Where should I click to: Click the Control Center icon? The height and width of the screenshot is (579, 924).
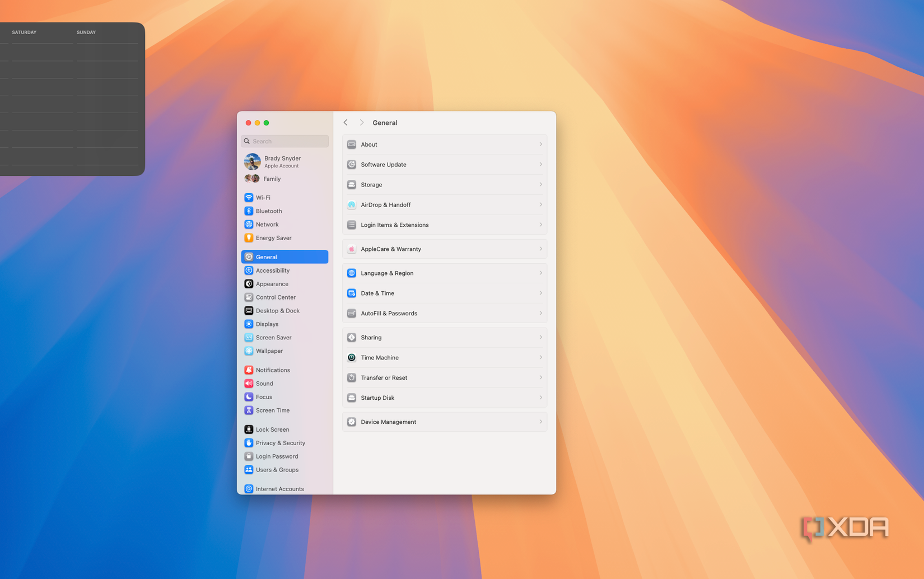pyautogui.click(x=249, y=297)
